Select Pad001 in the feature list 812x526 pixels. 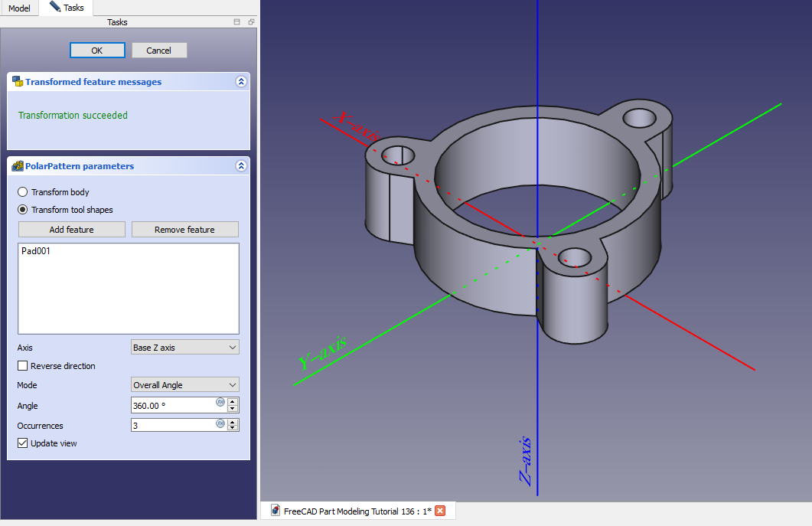36,251
